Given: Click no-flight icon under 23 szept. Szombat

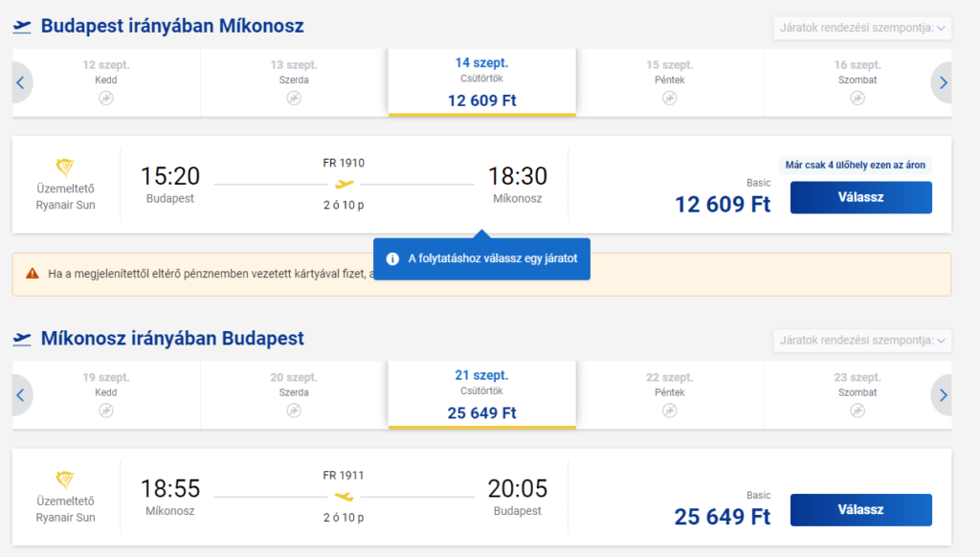Looking at the screenshot, I should point(857,411).
